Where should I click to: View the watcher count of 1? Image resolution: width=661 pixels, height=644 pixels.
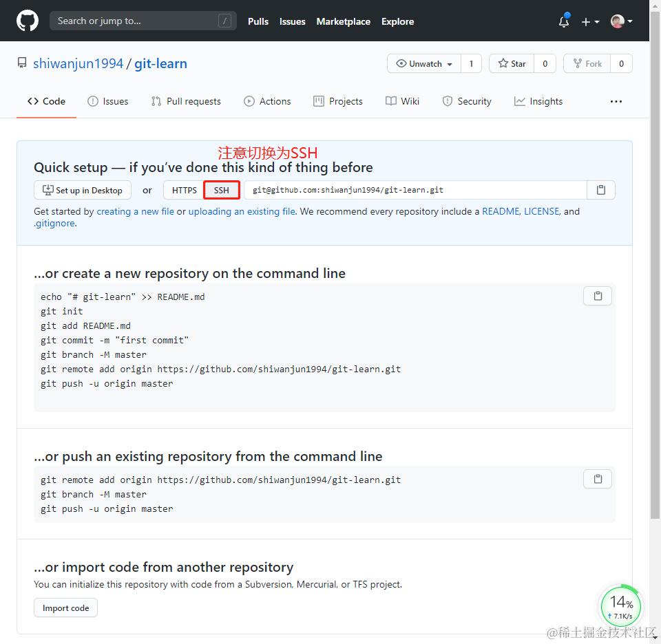(471, 63)
